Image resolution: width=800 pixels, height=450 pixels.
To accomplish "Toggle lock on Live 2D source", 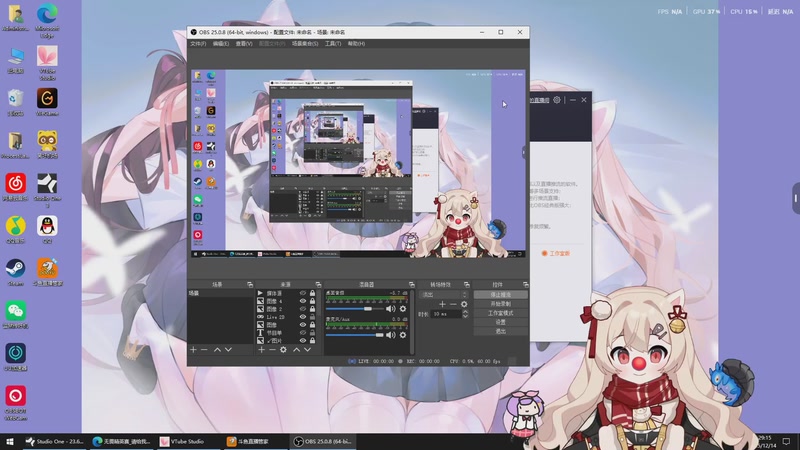I will pyautogui.click(x=312, y=317).
